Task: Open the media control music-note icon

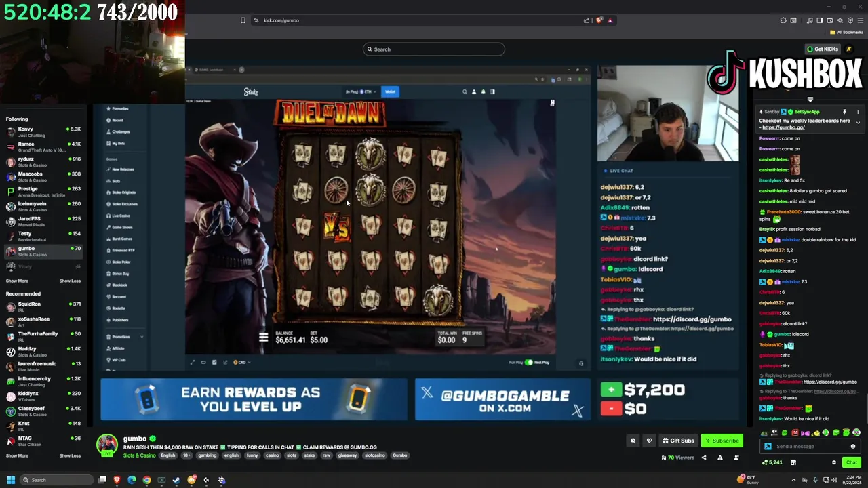Action: 810,20
